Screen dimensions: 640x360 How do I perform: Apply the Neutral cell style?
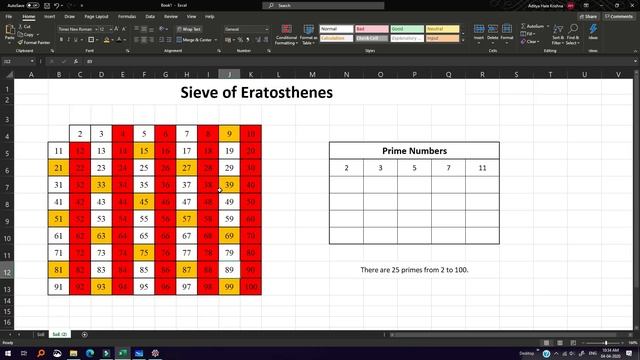(x=442, y=29)
